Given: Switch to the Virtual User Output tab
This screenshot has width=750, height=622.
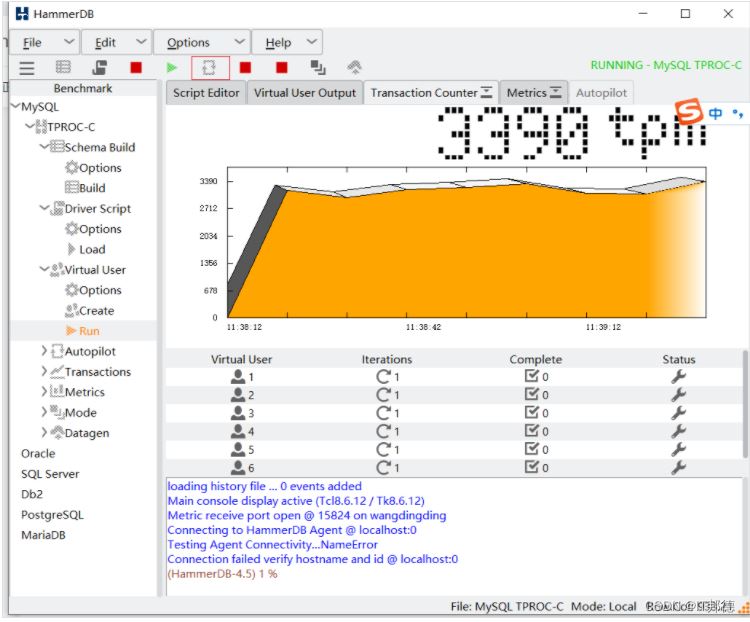Looking at the screenshot, I should [304, 92].
